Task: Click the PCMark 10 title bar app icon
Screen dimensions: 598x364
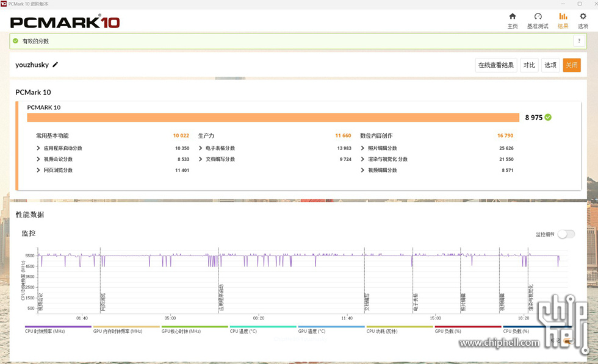Action: [x=4, y=4]
